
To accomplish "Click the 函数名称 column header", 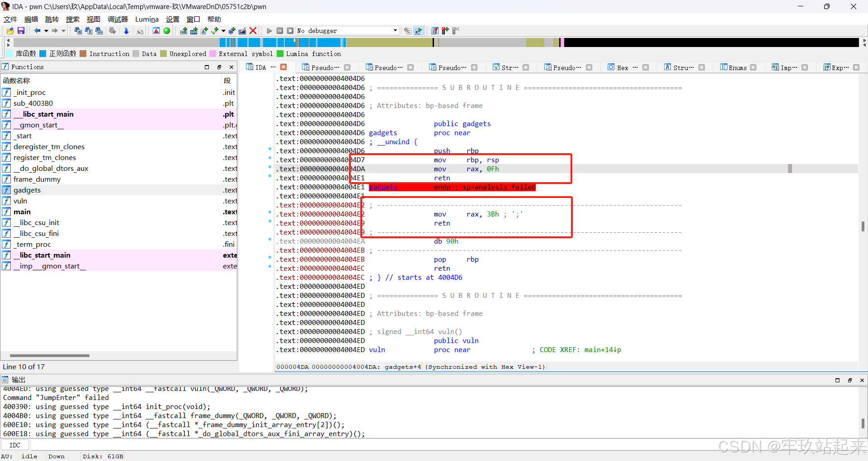I will click(111, 80).
